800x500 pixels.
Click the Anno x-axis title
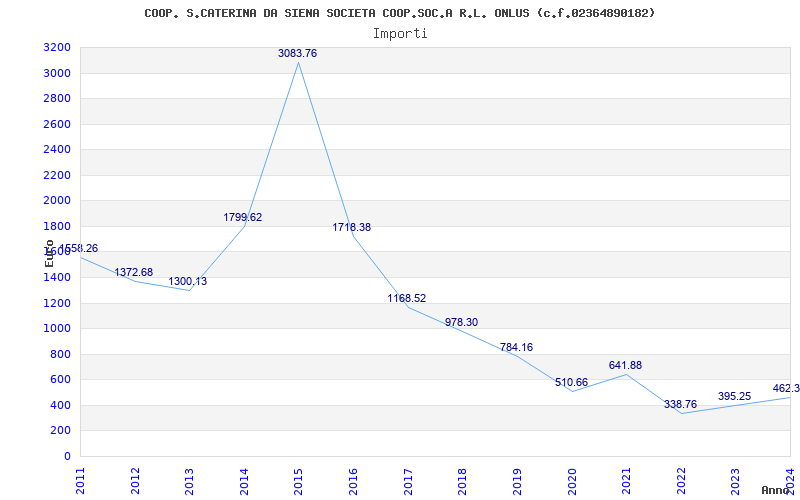point(776,490)
